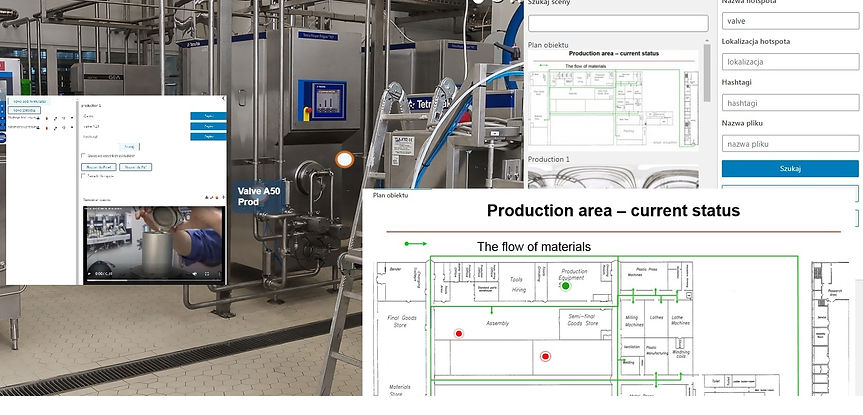Select the red marker in the Assembly room
The height and width of the screenshot is (415, 863).
pyautogui.click(x=458, y=333)
